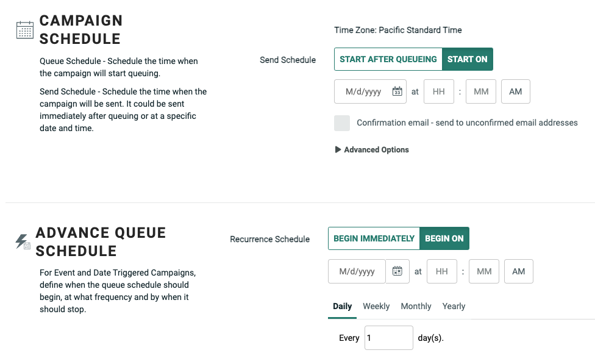Screen dimensions: 595x364
Task: Click the Recurrence Schedule minutes field
Action: (484, 271)
